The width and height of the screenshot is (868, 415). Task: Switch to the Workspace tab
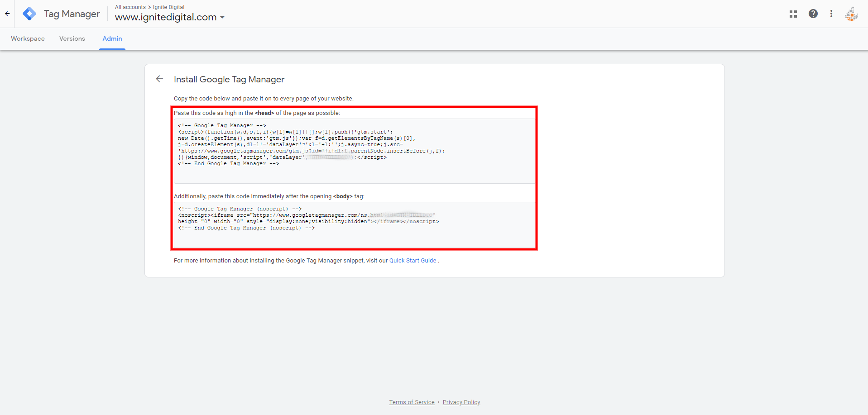click(28, 39)
